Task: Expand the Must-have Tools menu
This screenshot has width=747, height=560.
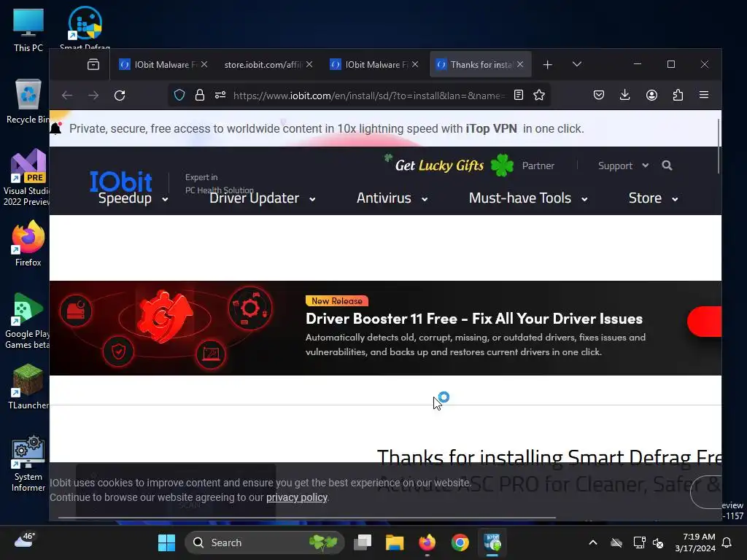Action: (x=528, y=198)
